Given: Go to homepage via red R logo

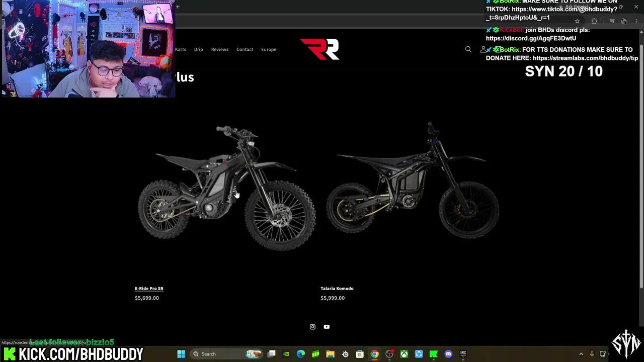Looking at the screenshot, I should pos(320,49).
